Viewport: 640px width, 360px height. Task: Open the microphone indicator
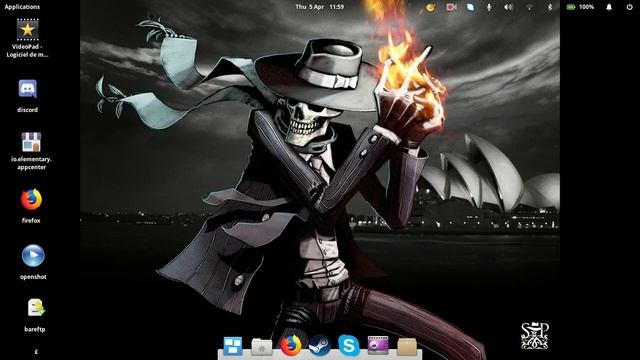point(489,7)
